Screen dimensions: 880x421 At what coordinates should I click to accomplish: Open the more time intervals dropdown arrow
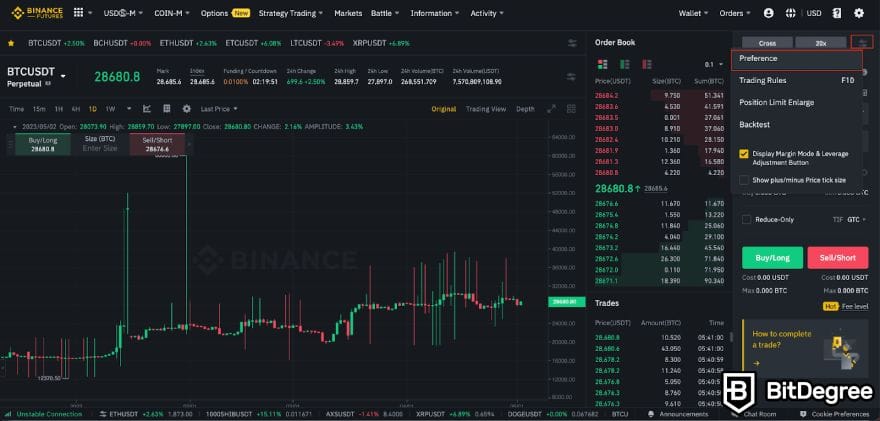point(129,109)
